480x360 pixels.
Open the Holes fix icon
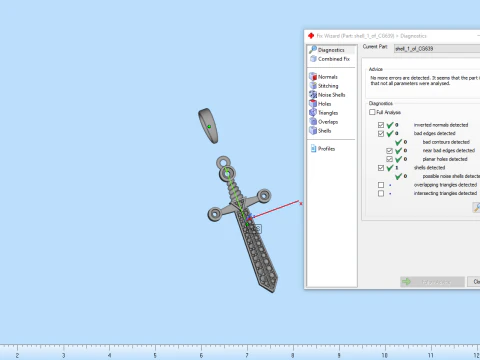tap(313, 104)
